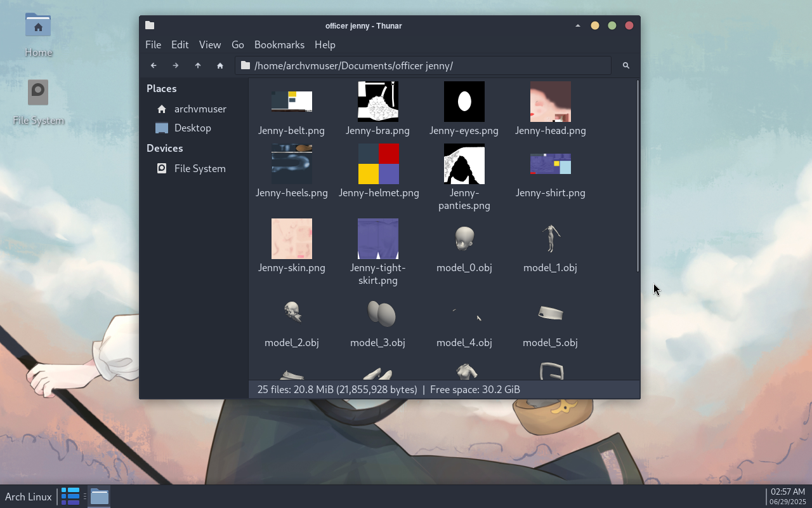Image resolution: width=812 pixels, height=508 pixels.
Task: Select Jenny-head.png thumbnail
Action: click(x=551, y=102)
